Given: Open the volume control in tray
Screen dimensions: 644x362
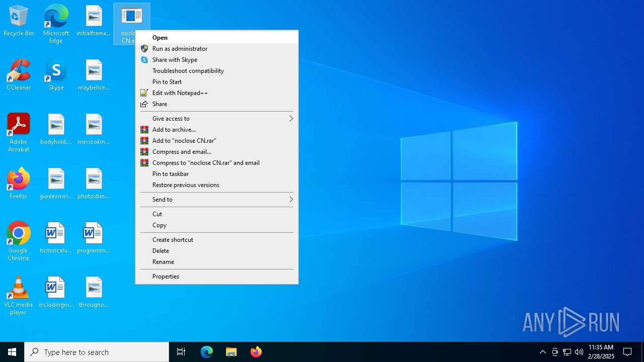Looking at the screenshot, I should point(579,352).
